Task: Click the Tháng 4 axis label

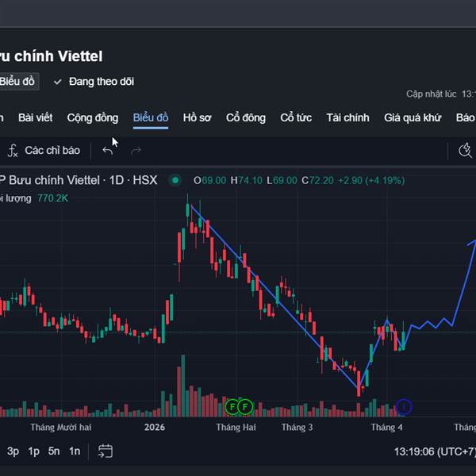Action: pos(387,428)
